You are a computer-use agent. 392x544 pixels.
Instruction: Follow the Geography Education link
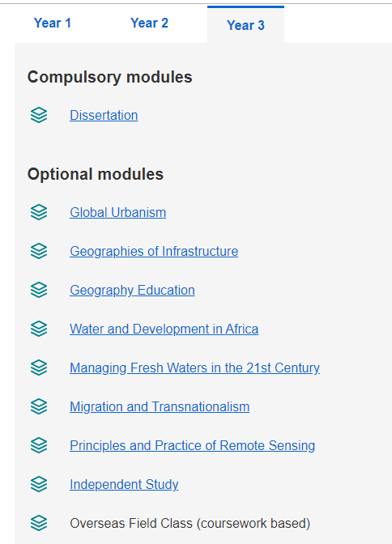132,290
